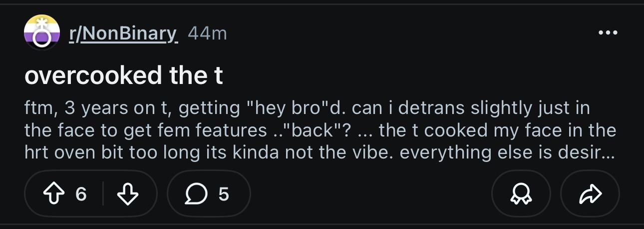Click the post timestamp showing 44m

tap(208, 33)
